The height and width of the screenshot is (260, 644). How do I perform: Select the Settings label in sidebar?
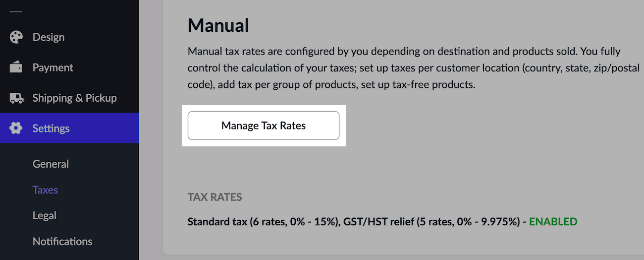click(x=51, y=129)
